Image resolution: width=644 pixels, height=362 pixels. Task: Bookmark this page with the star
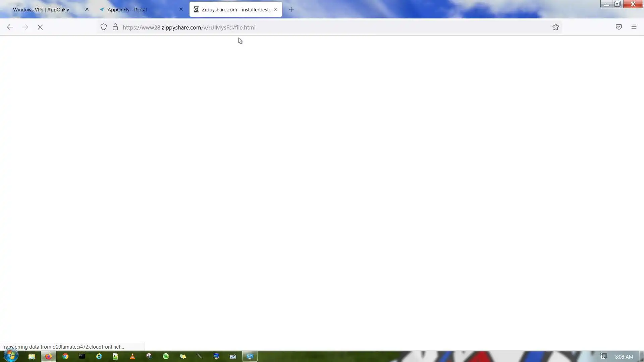[555, 27]
